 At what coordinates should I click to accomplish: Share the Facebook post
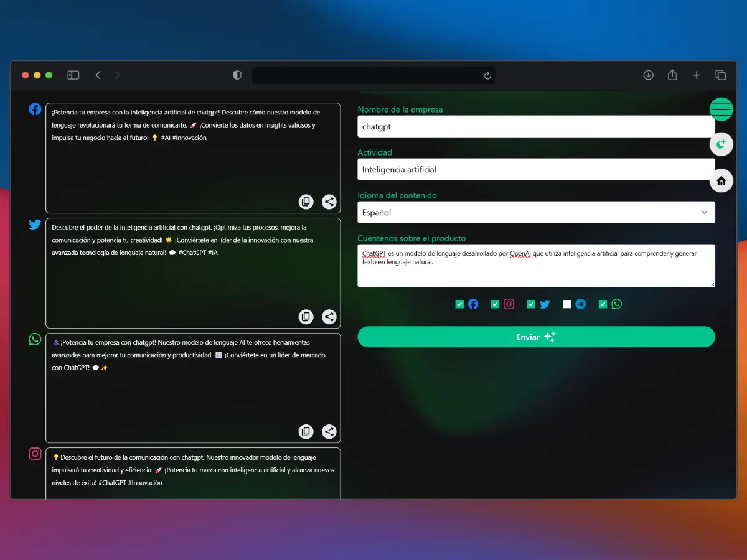click(329, 202)
